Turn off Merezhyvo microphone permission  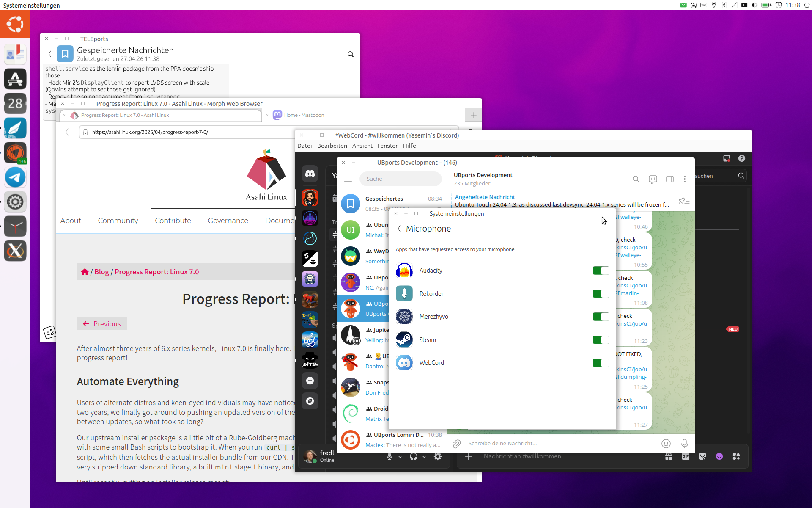click(601, 317)
